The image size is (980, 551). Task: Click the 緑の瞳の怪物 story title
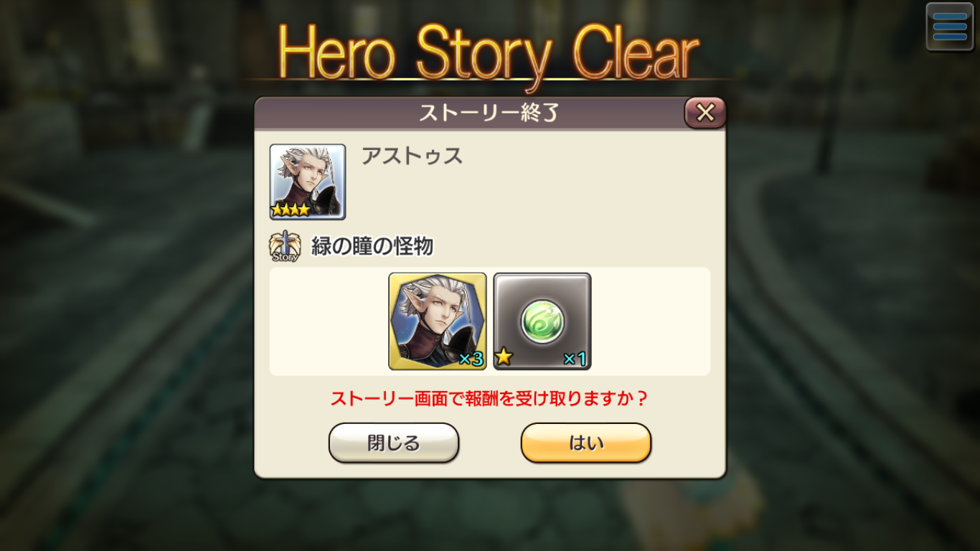(x=372, y=247)
